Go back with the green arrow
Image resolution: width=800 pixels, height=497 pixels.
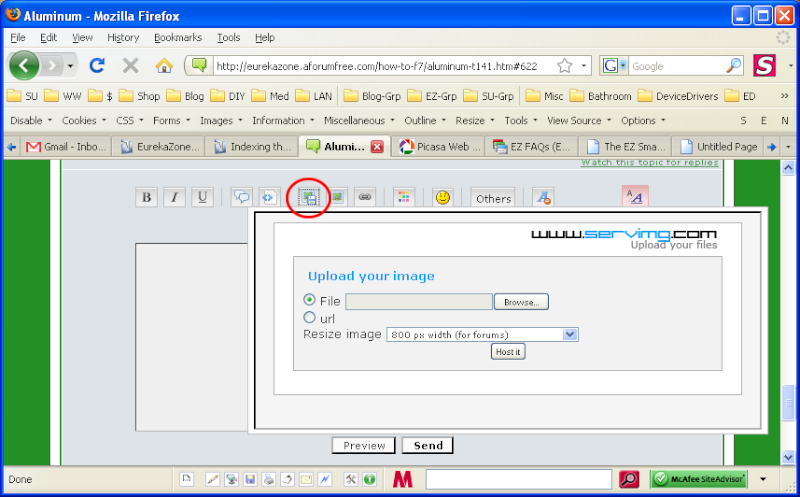[x=24, y=66]
